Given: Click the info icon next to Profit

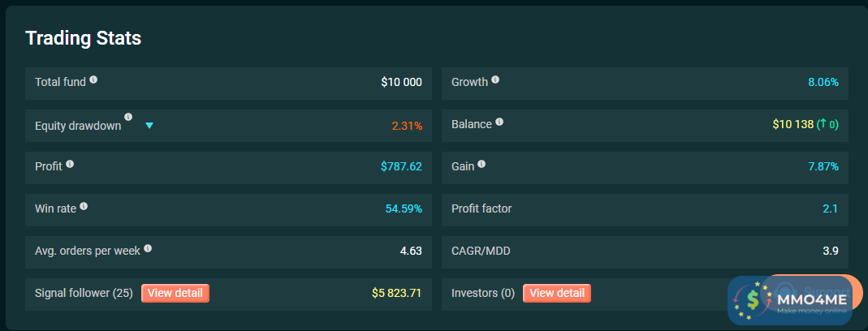Looking at the screenshot, I should click(70, 164).
